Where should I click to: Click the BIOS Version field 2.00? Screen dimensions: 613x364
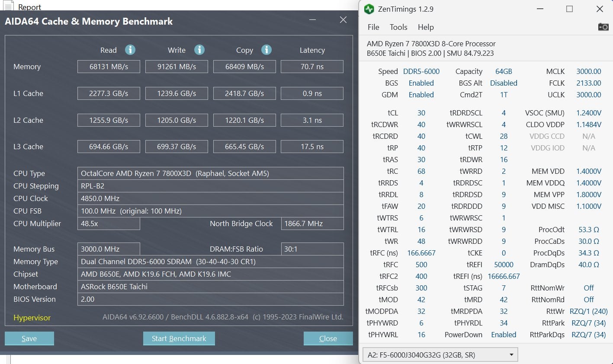click(x=211, y=299)
